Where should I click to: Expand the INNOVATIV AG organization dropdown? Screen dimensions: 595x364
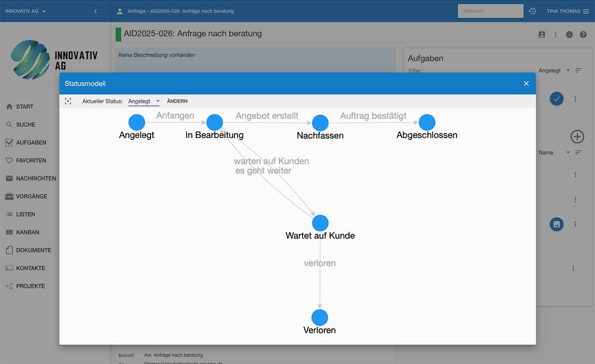coord(25,11)
